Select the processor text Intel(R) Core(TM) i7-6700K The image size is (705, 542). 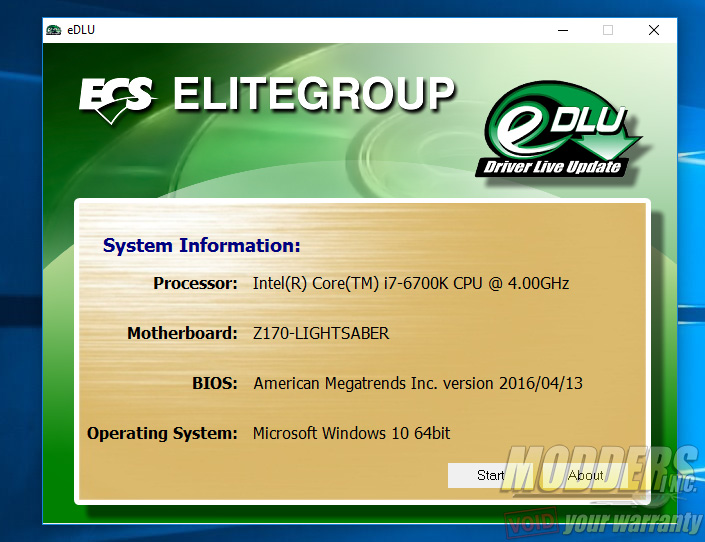pyautogui.click(x=350, y=283)
